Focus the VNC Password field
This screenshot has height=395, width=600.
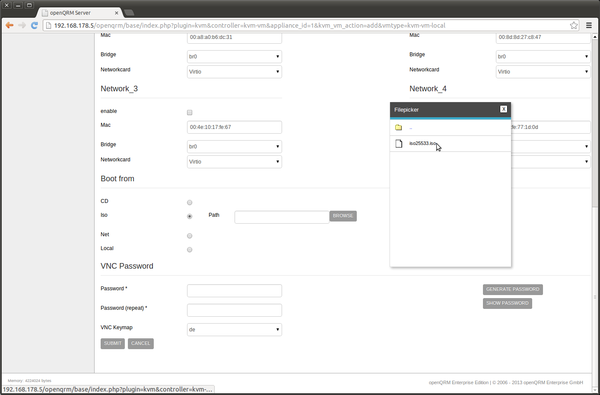[234, 291]
